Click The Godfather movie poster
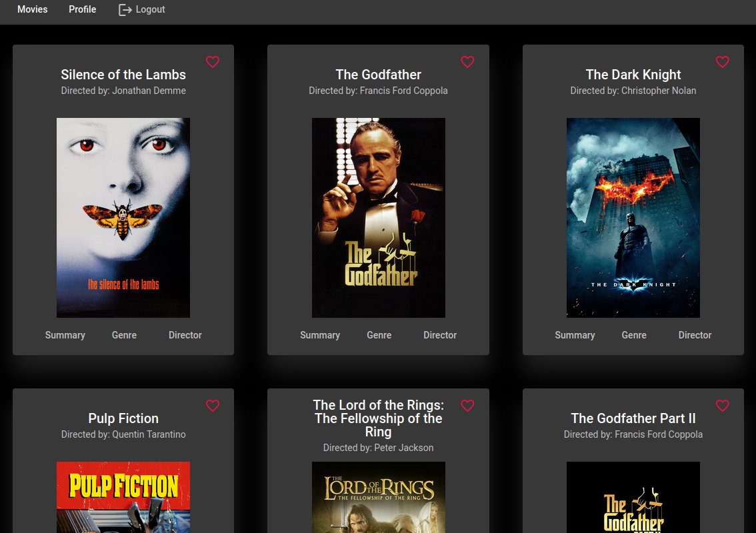Screen dimensions: 756x533 [379, 218]
